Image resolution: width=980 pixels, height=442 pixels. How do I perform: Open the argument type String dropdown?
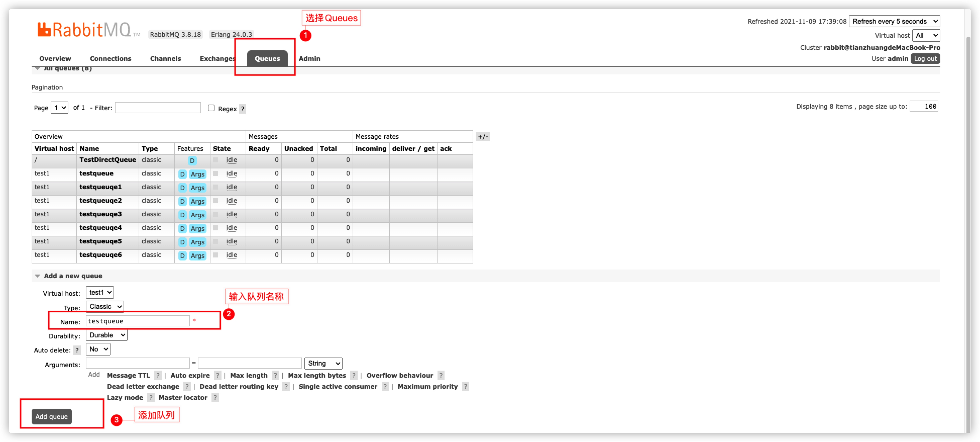(323, 363)
